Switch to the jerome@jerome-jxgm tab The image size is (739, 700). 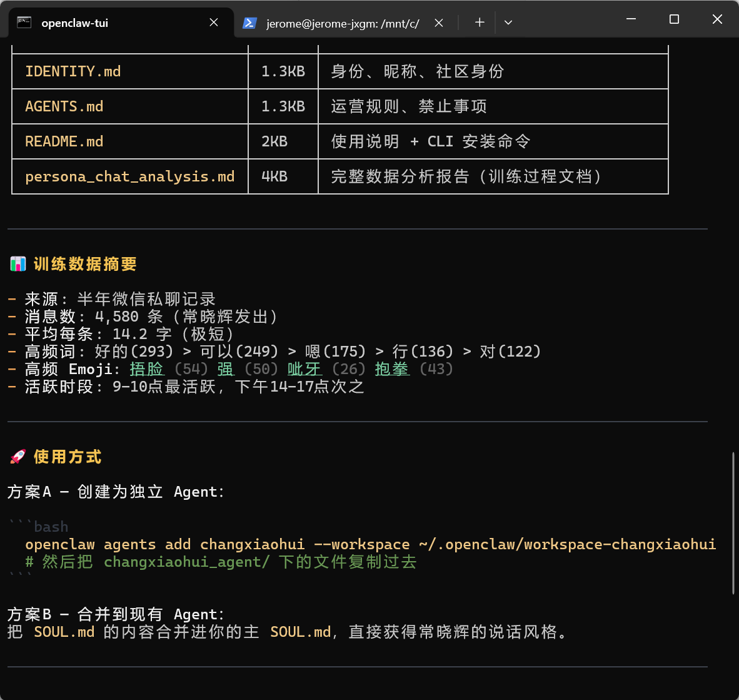[342, 23]
